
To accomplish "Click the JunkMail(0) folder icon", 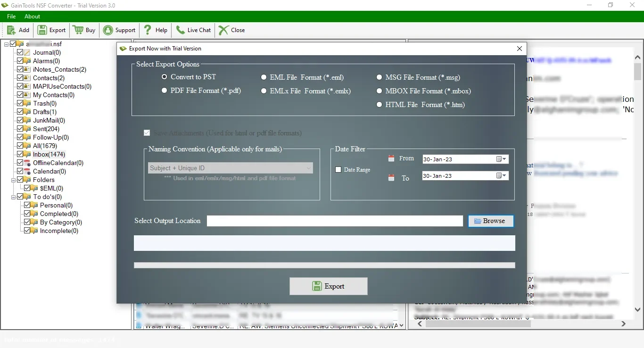I will (27, 121).
